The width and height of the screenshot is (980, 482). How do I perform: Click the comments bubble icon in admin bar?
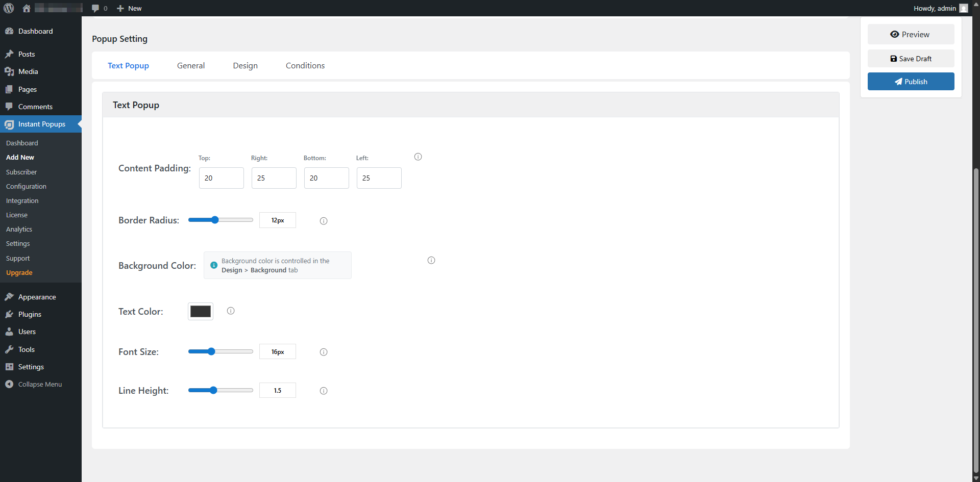point(95,8)
